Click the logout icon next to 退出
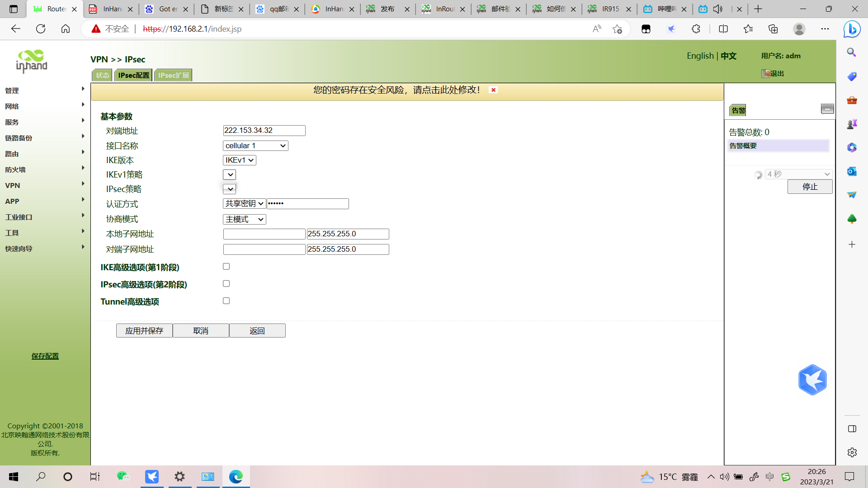 point(766,74)
